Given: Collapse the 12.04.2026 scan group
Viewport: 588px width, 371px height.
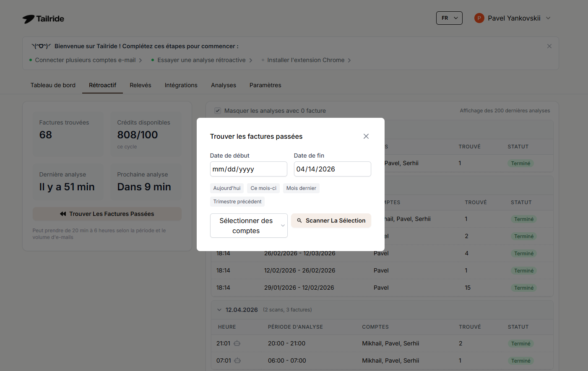Looking at the screenshot, I should (x=219, y=310).
